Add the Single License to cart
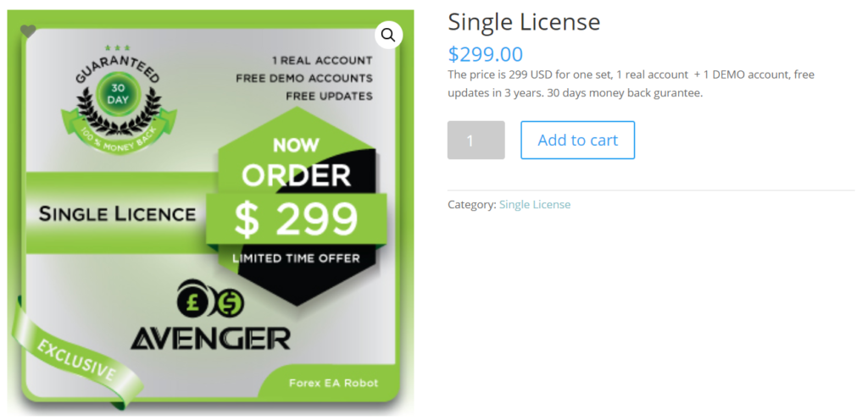The width and height of the screenshot is (868, 420). [577, 141]
